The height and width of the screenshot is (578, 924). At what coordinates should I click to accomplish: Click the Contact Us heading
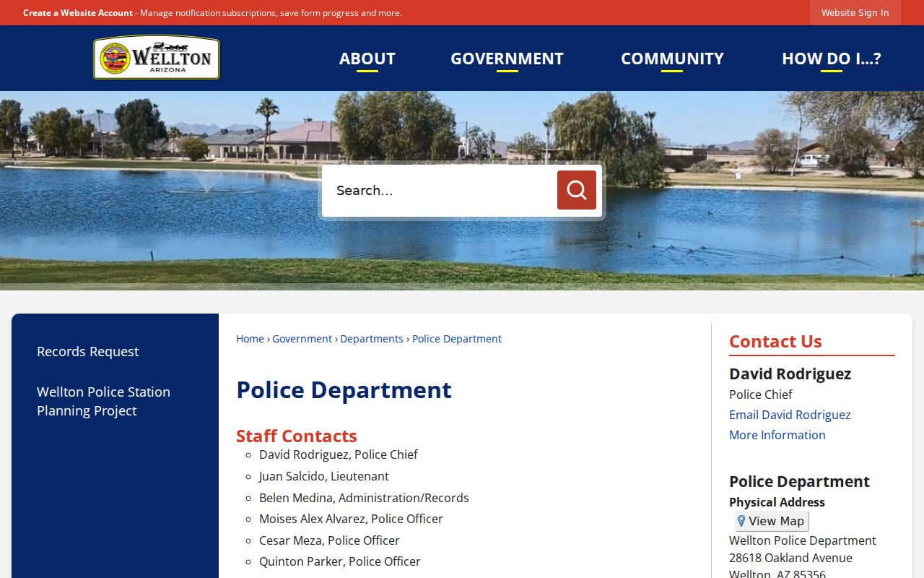click(x=775, y=341)
